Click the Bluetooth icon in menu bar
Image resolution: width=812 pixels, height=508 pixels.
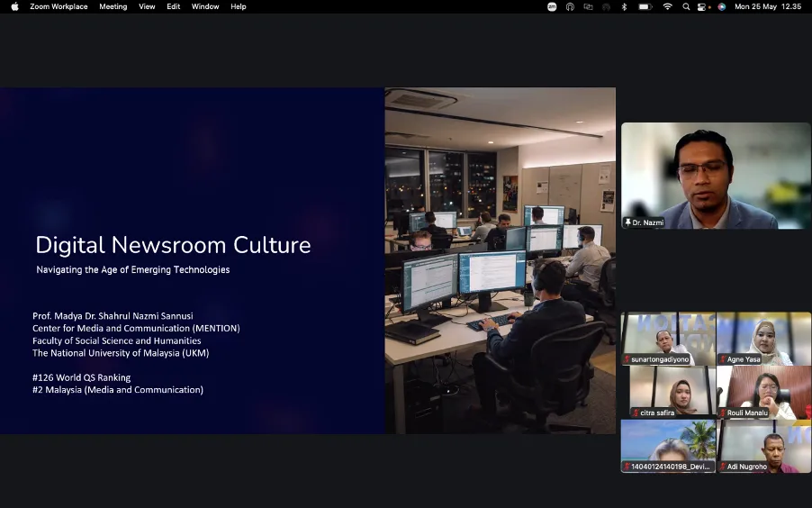pyautogui.click(x=624, y=6)
